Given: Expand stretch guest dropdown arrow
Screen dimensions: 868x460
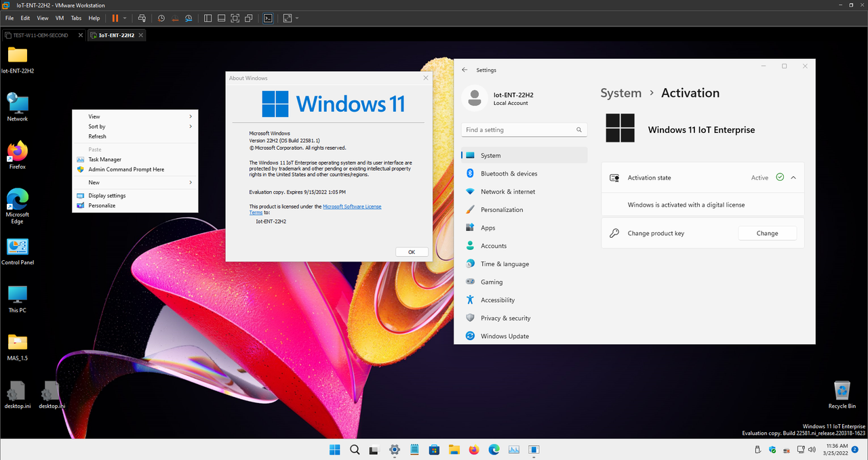Looking at the screenshot, I should 297,18.
